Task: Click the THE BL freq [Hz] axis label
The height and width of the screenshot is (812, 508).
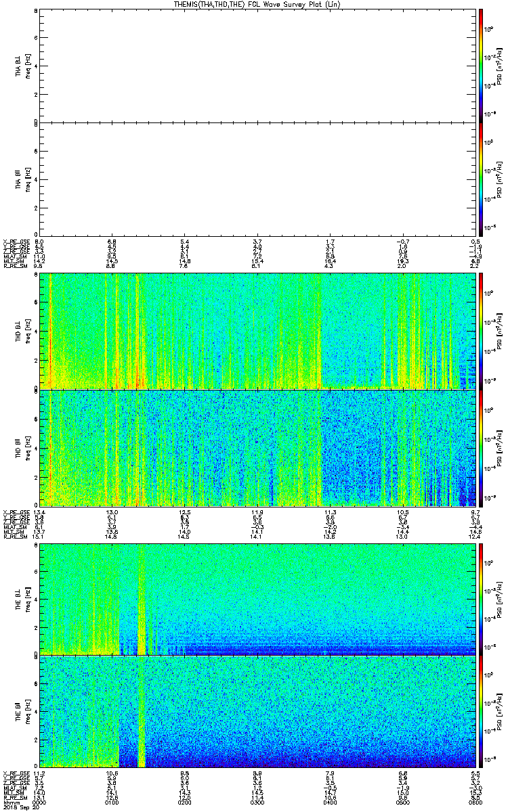Action: (x=29, y=600)
